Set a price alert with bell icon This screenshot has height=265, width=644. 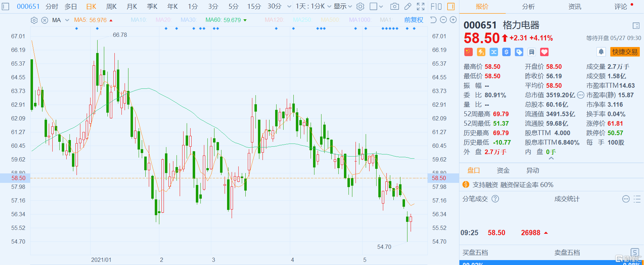pos(601,52)
